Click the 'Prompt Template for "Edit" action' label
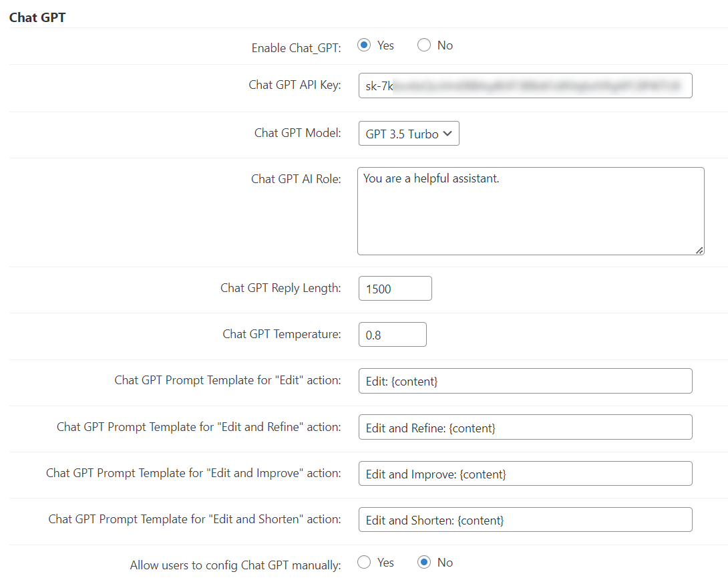The image size is (728, 588). pos(228,380)
